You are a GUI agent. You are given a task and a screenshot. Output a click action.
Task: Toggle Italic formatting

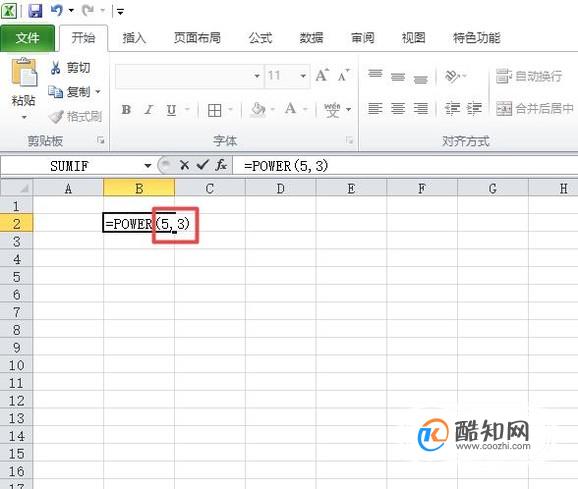(x=148, y=109)
